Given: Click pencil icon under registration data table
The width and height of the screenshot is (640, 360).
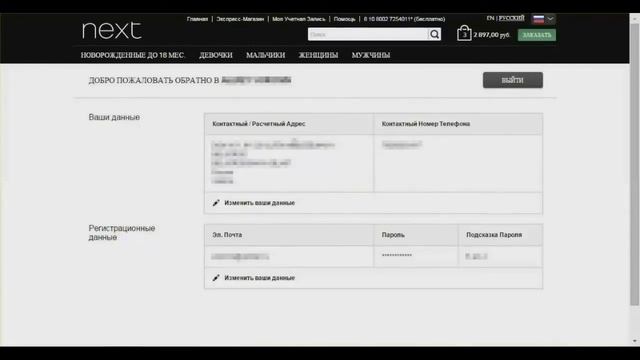Looking at the screenshot, I should (x=216, y=278).
